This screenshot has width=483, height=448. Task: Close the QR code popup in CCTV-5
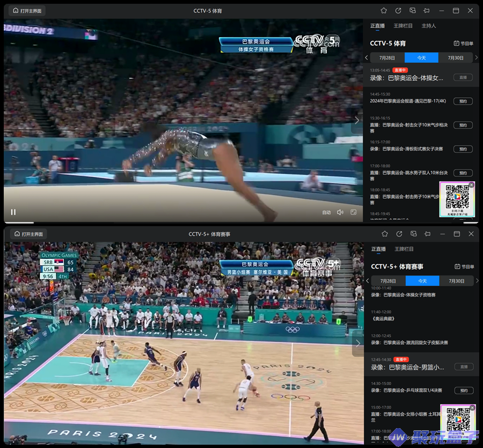[x=471, y=185]
